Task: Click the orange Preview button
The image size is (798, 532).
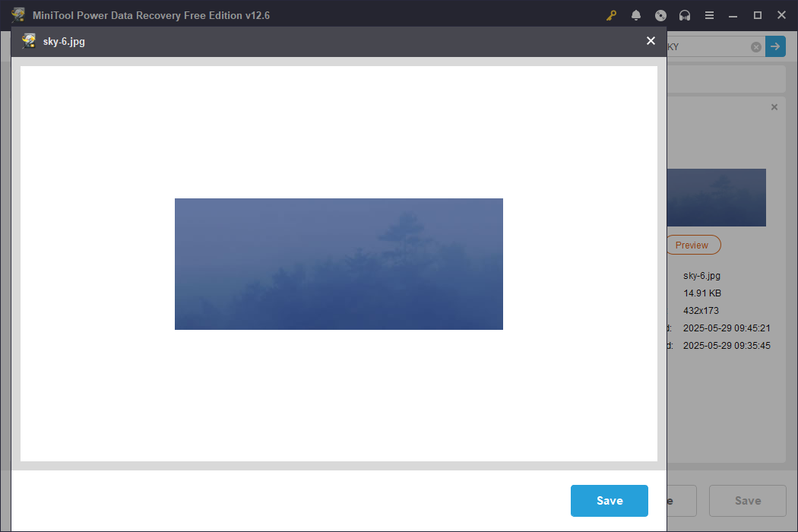Action: coord(693,245)
